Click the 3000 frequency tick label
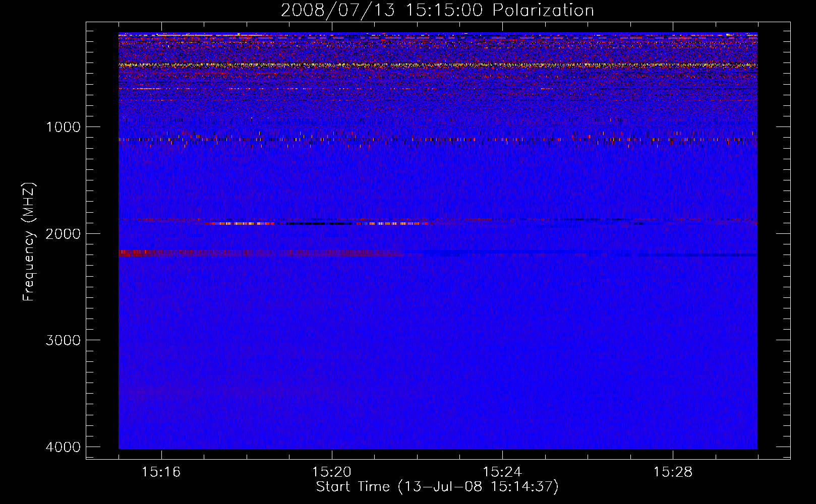Screen dimensions: 816x504 (63, 340)
